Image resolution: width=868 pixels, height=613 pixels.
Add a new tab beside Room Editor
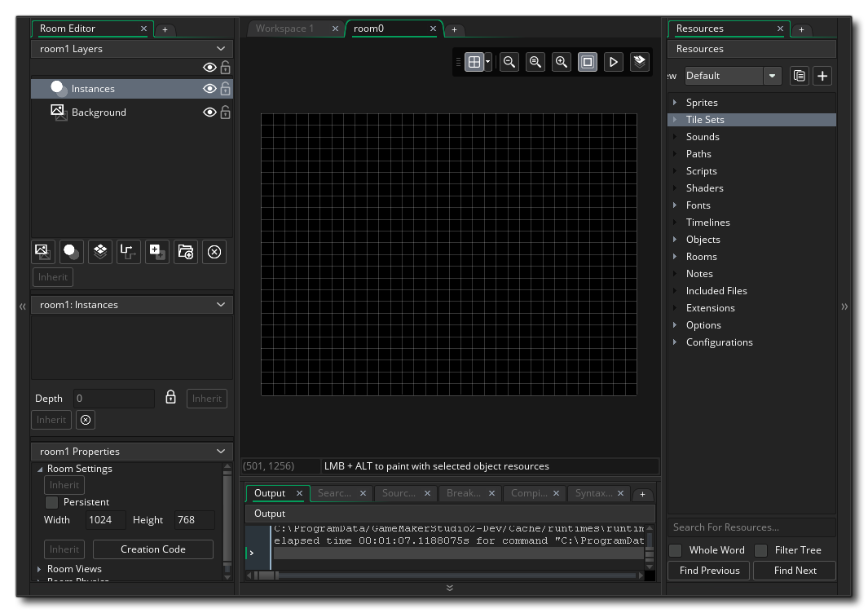tap(165, 29)
